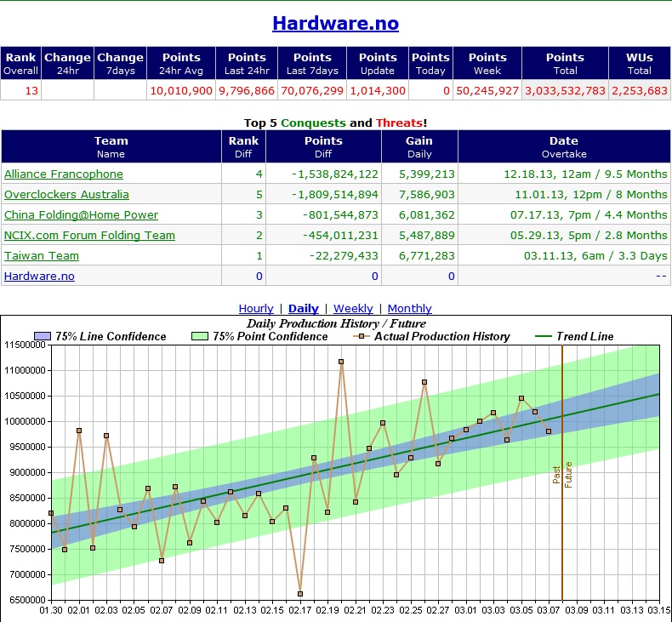
Task: Click overtake date 07.17.13, 7pm / 4.4 Months
Action: (589, 214)
